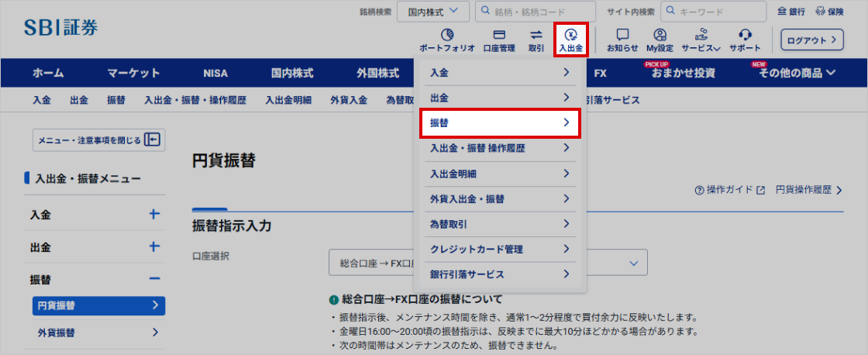This screenshot has height=355, width=868.
Task: Select クレジットカード管理 in the dropdown menu
Action: coord(500,249)
